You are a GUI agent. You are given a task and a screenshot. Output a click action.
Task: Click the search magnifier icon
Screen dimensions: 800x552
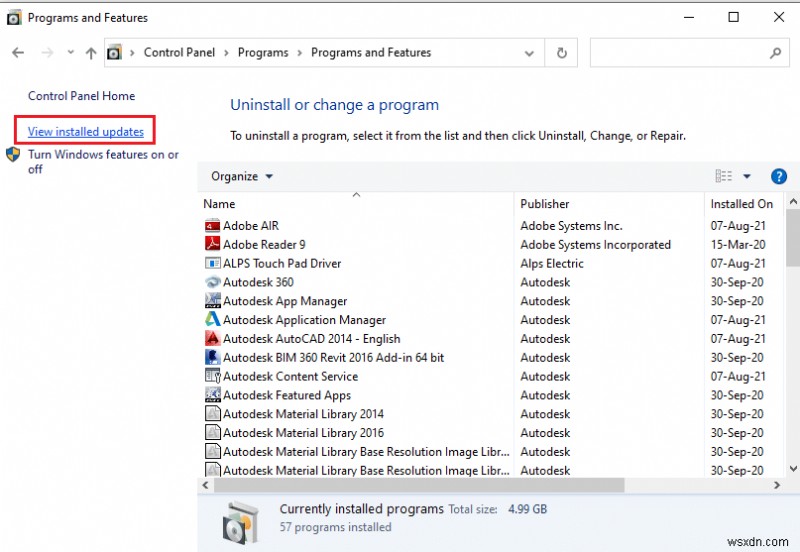[776, 53]
